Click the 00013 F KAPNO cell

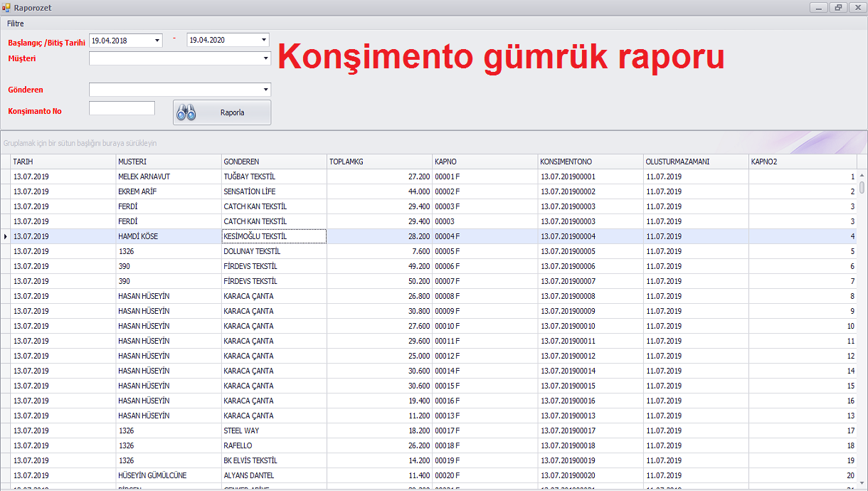click(485, 416)
